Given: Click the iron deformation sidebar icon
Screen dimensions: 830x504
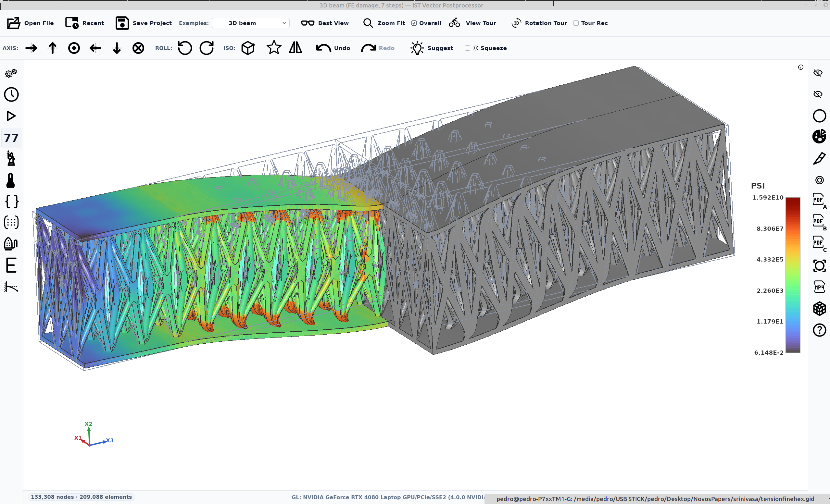Looking at the screenshot, I should click(11, 244).
